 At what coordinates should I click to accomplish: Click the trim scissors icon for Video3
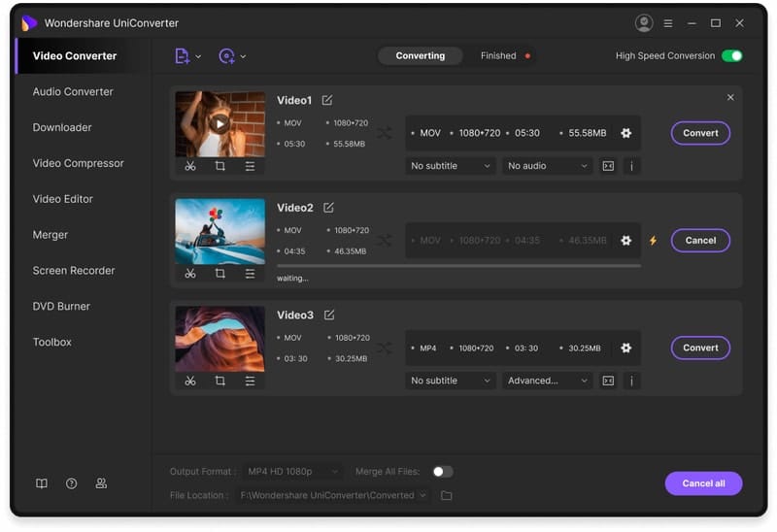click(x=190, y=381)
